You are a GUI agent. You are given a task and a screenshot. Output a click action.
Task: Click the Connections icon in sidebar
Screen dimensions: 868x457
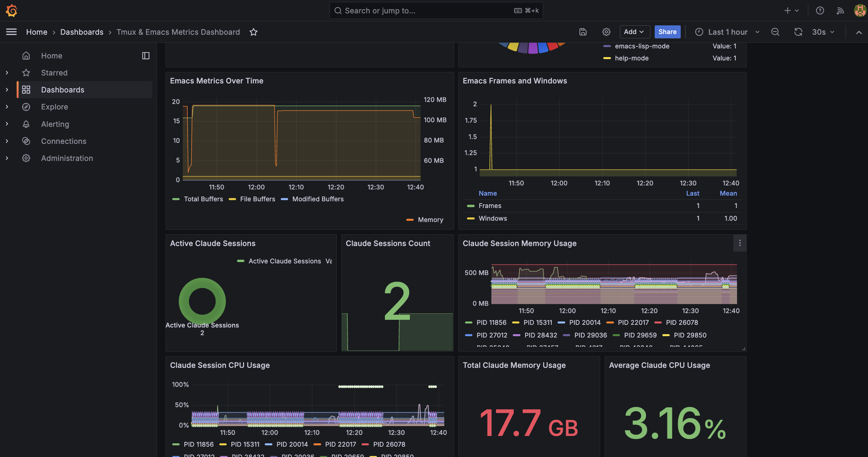pos(26,141)
